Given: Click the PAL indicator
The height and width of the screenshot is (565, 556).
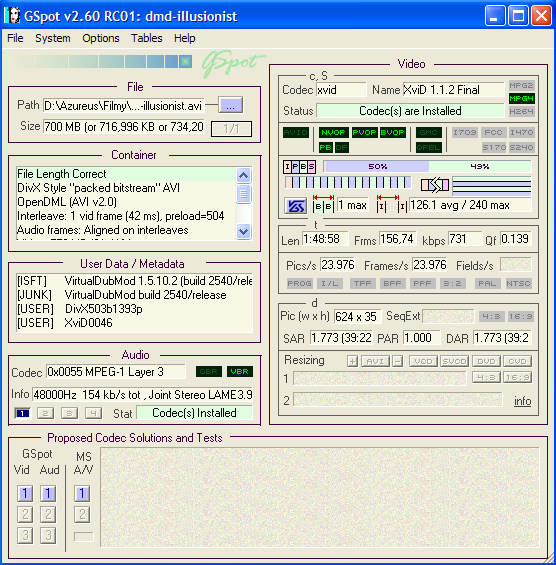Looking at the screenshot, I should (487, 284).
